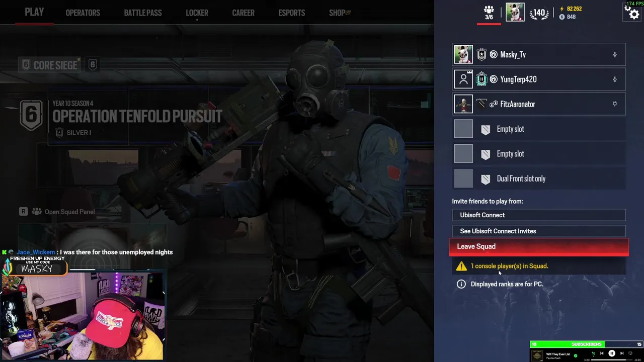Open the OPERATORS tab
This screenshot has height=362, width=644.
click(83, 13)
